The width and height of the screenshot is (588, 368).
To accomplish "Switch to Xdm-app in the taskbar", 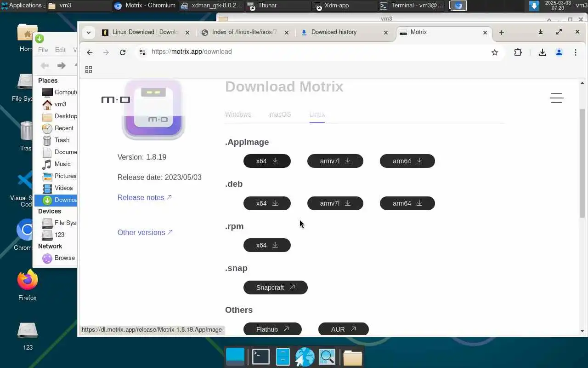I will click(x=344, y=6).
